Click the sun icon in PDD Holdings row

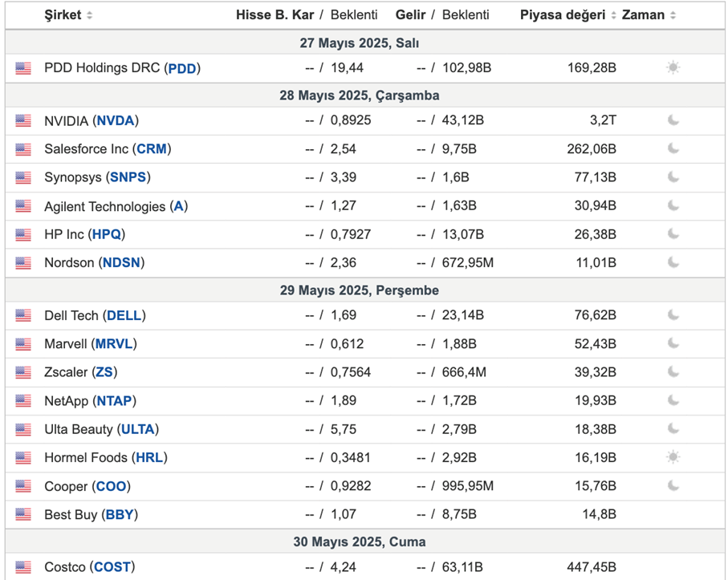(x=673, y=67)
